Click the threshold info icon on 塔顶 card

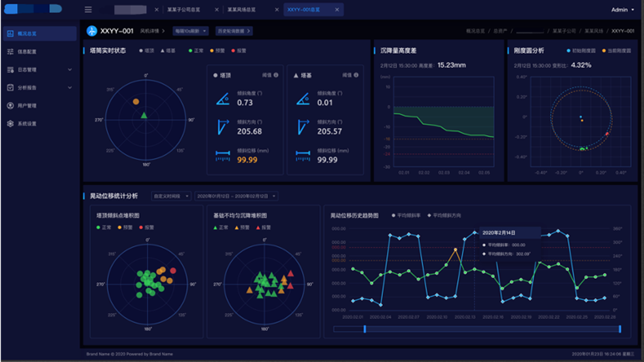pyautogui.click(x=276, y=75)
